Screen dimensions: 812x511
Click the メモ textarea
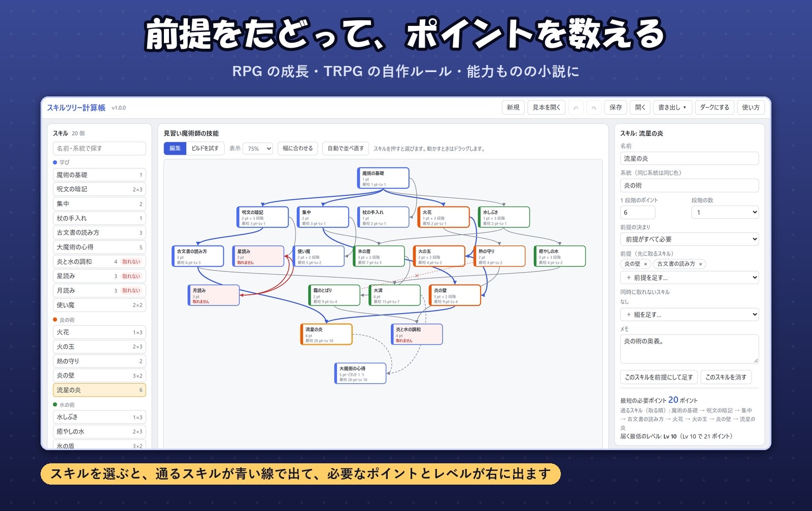click(x=689, y=349)
